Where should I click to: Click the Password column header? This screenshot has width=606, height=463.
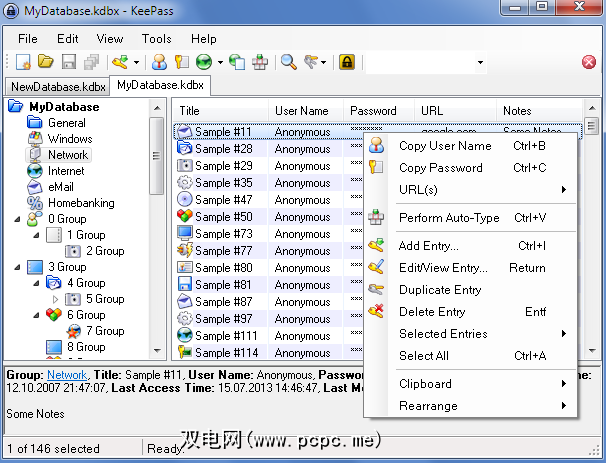coord(379,111)
